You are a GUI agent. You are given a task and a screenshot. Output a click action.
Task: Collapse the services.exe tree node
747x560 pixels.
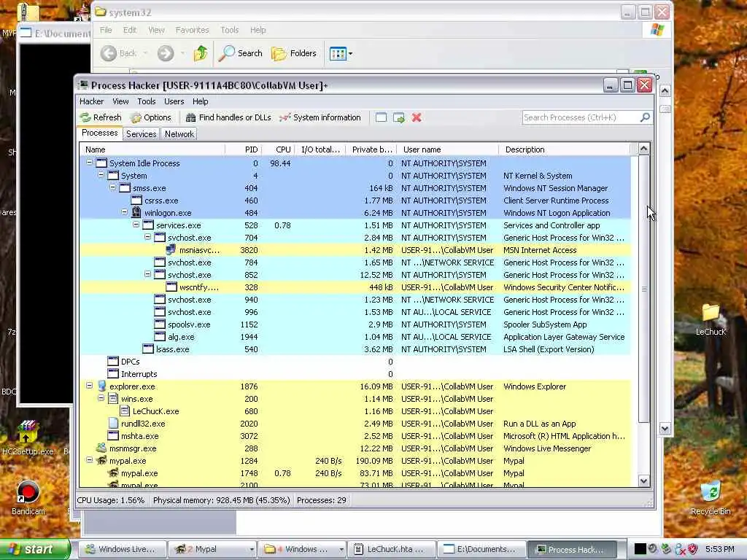pyautogui.click(x=136, y=225)
